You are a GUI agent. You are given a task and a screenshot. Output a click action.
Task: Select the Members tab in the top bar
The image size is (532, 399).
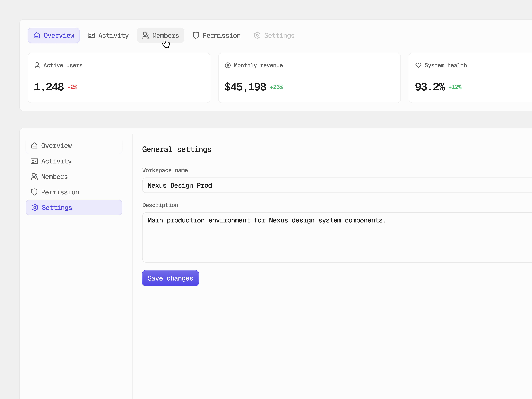pyautogui.click(x=161, y=35)
